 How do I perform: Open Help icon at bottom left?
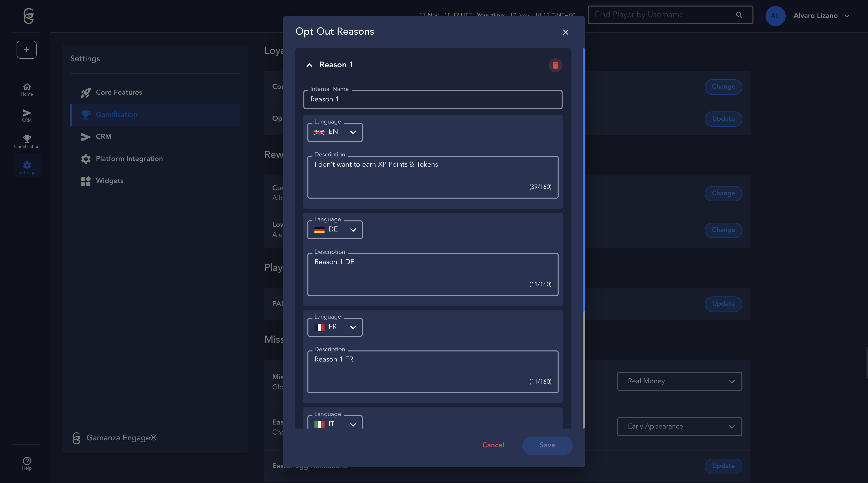click(27, 463)
